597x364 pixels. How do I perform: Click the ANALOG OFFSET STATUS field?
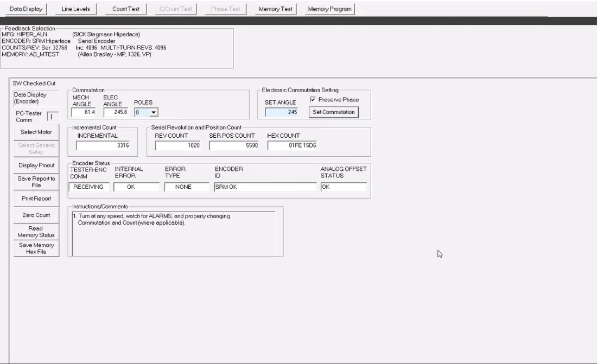pyautogui.click(x=344, y=187)
